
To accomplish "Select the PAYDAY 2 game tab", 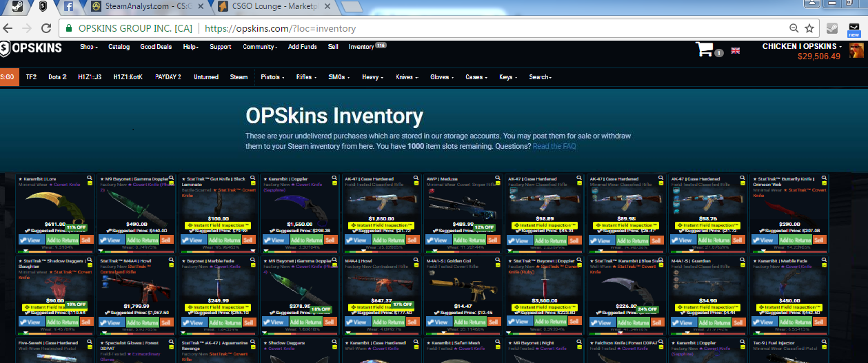I will pyautogui.click(x=168, y=77).
